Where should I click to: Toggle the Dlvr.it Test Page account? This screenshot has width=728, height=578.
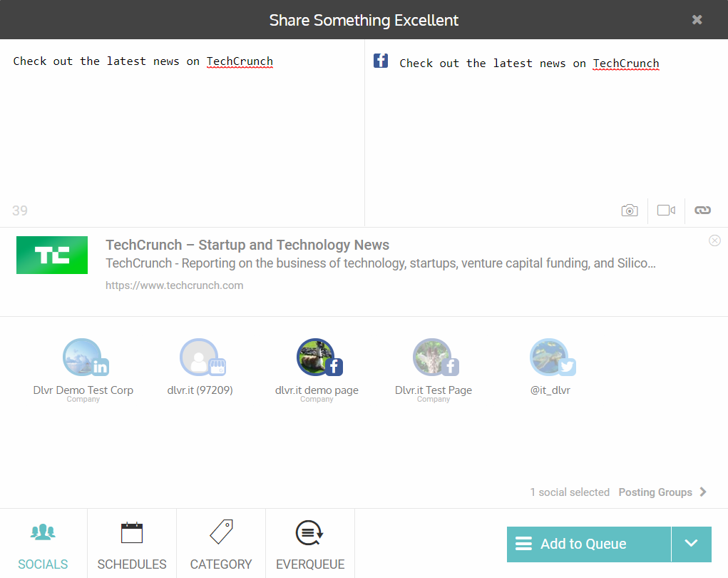click(x=434, y=358)
